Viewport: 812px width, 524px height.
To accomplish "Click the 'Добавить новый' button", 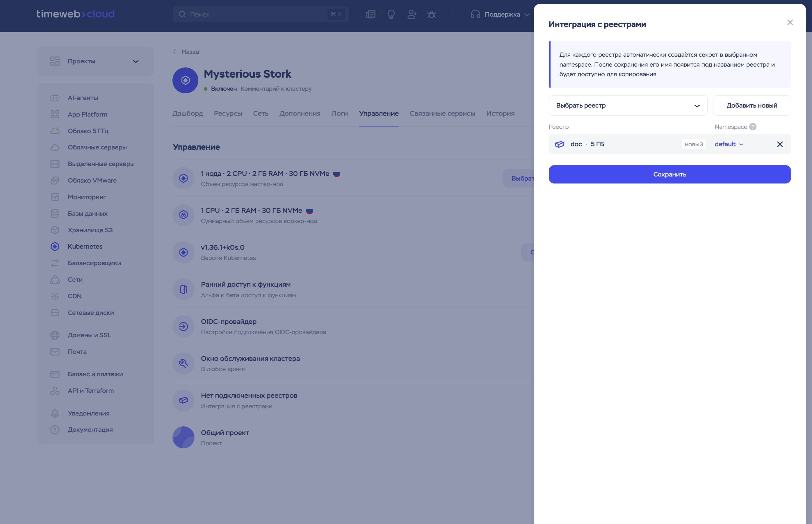I will 752,106.
